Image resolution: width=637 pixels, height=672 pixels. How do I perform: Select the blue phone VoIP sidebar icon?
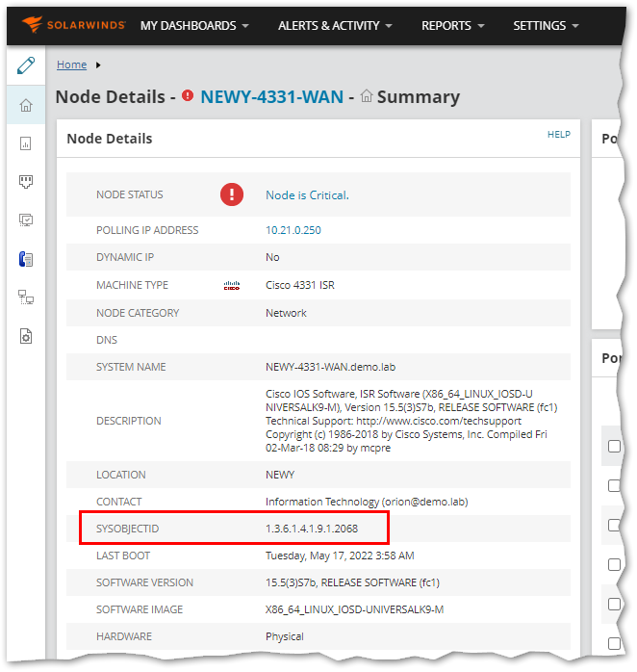click(26, 259)
